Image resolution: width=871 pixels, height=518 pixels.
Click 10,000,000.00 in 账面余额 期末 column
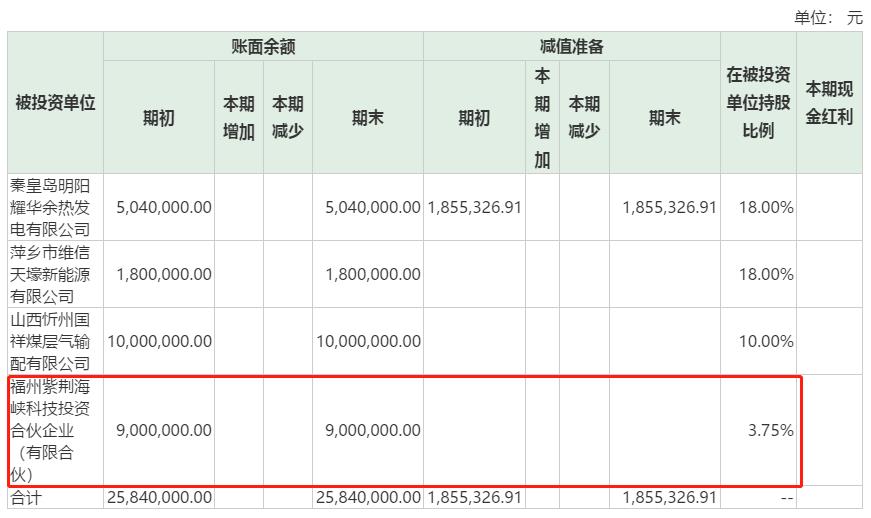pos(368,341)
